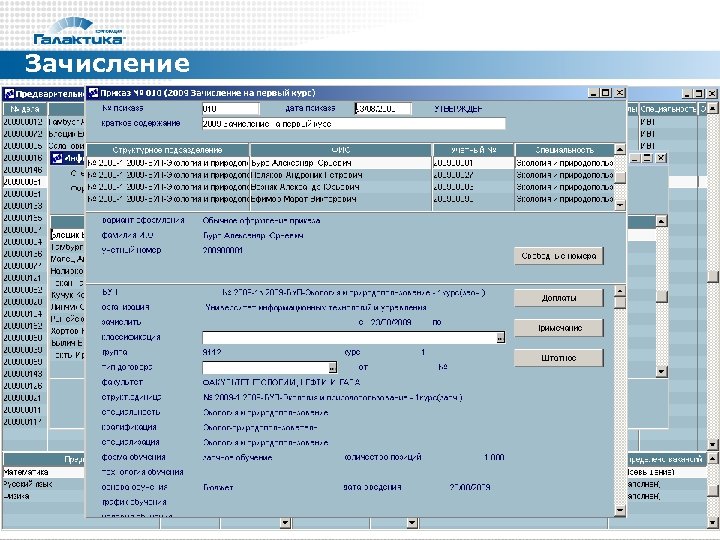Click the details panel's scroll-down arrow at bottom
Image resolution: width=720 pixels, height=540 pixels.
tap(620, 511)
